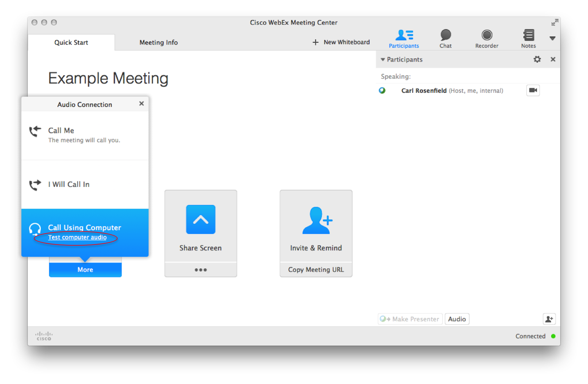Click Copy Meeting URL
Screen dimensions: 588x384
click(x=316, y=270)
